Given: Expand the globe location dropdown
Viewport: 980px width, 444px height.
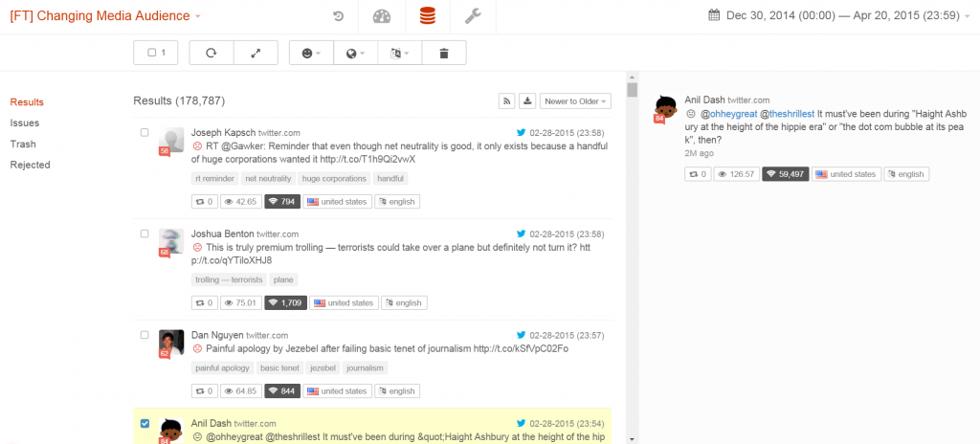Looking at the screenshot, I should tap(355, 53).
